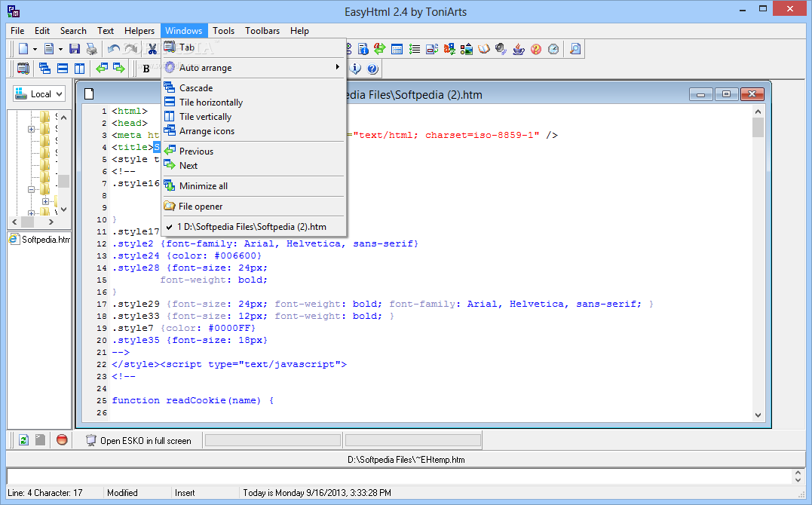
Task: Click the sound speaker icon
Action: coord(501,49)
